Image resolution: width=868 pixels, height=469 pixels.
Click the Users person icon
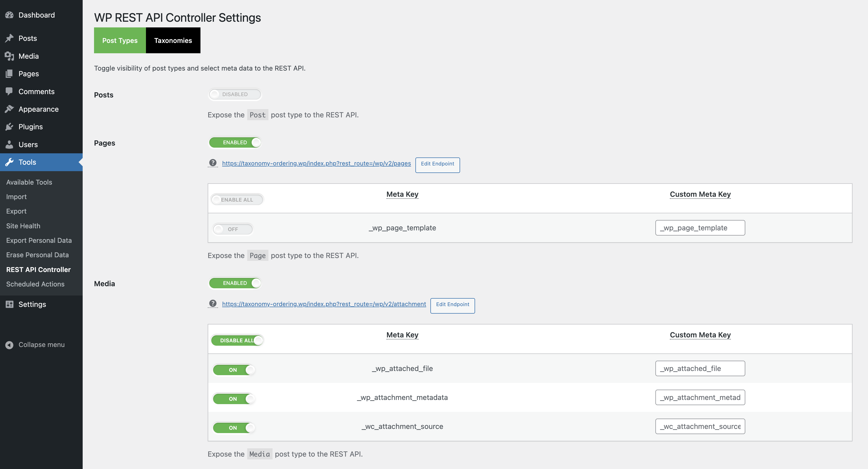click(x=10, y=144)
